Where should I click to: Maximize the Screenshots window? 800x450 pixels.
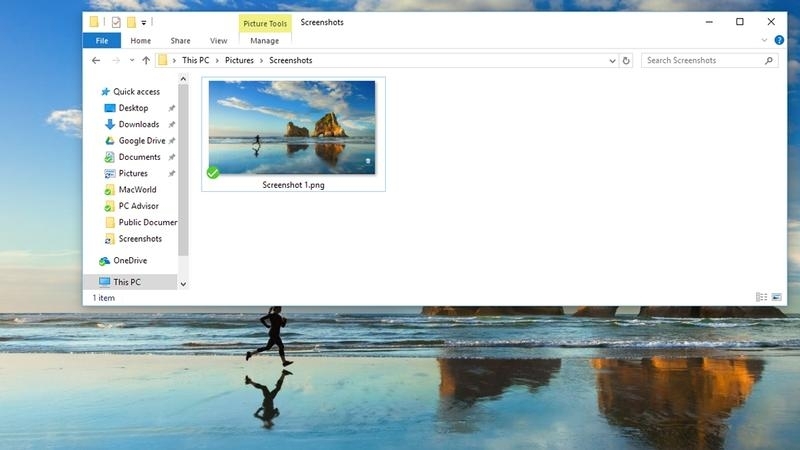tap(740, 21)
